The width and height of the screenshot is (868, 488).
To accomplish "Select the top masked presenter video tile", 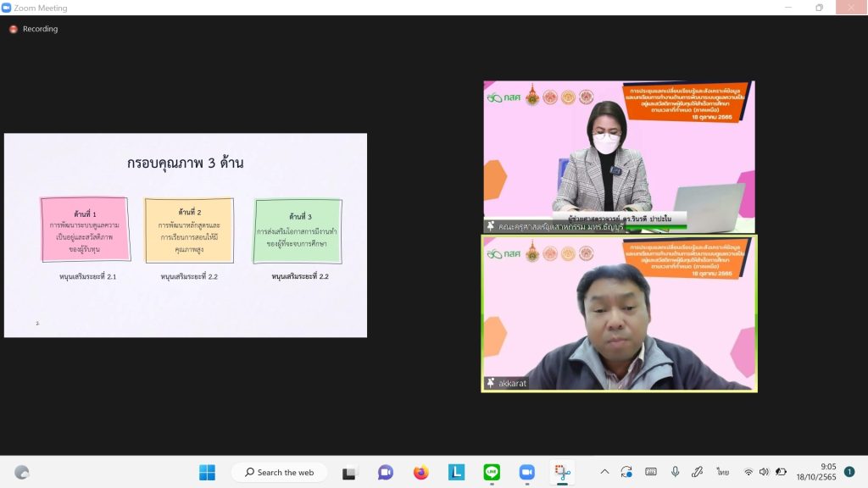I will [619, 156].
